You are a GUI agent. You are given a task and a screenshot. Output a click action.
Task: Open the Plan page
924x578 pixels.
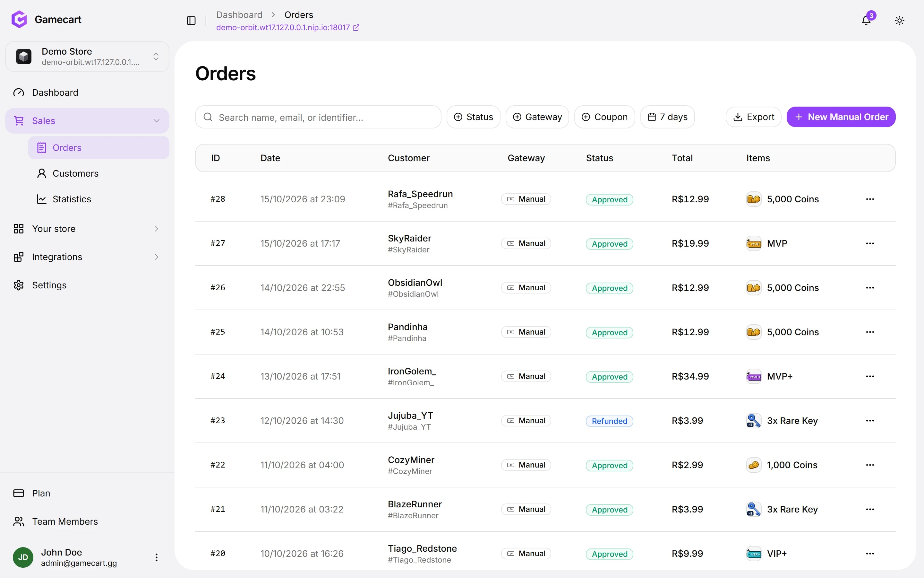pos(87,493)
